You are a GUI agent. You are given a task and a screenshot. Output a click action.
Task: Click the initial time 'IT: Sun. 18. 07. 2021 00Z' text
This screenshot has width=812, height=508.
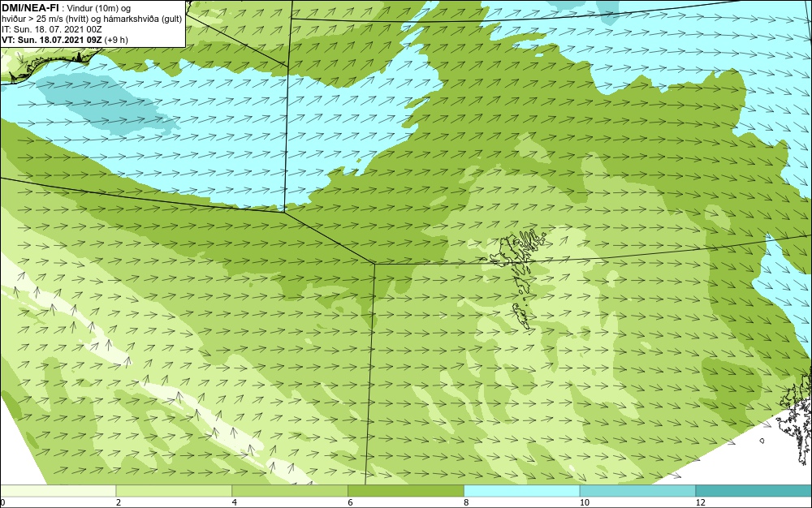(x=52, y=29)
